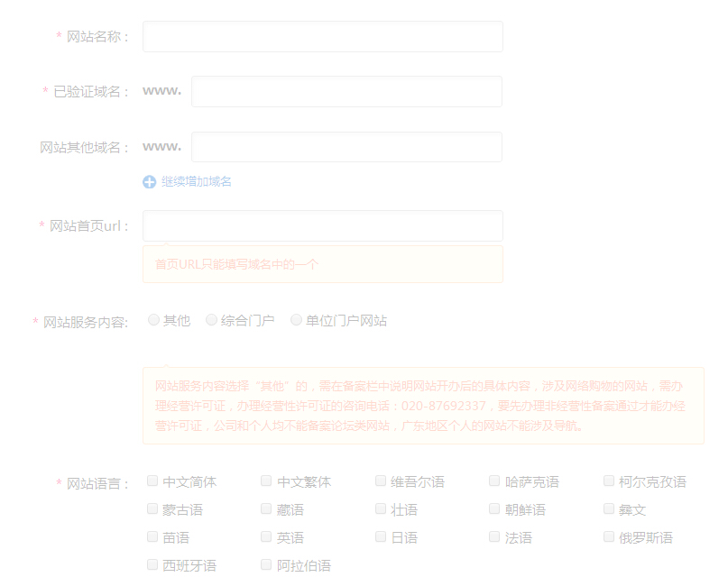
Task: Select the 其他 service content option
Action: point(153,319)
